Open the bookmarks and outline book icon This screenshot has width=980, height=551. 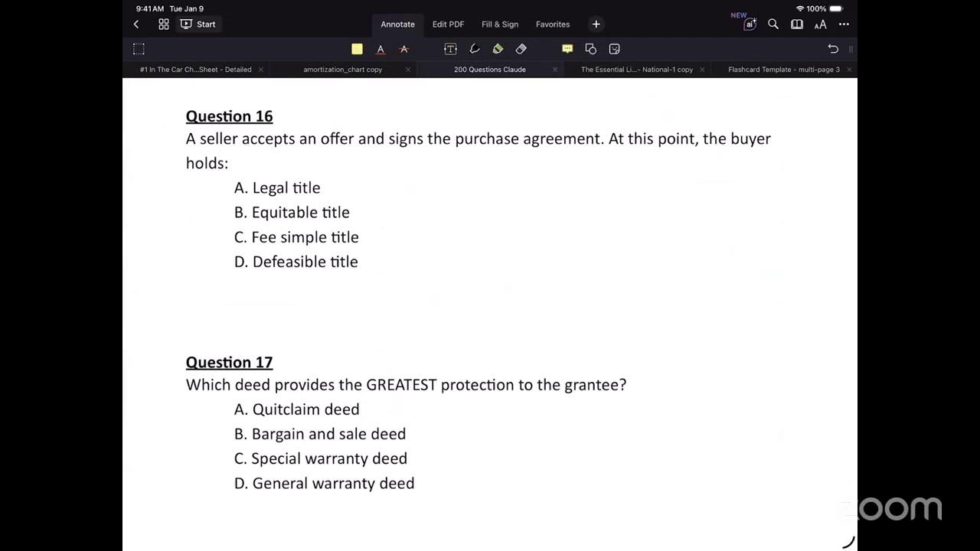(797, 24)
